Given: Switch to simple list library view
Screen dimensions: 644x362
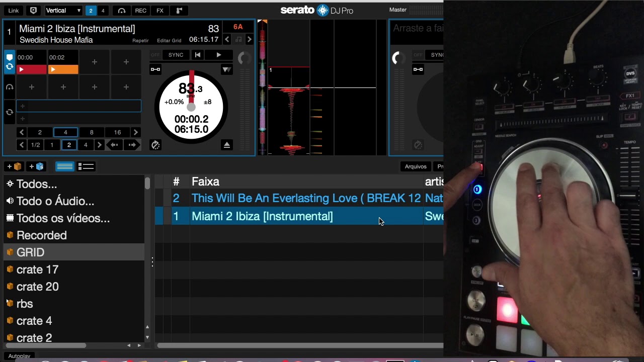Looking at the screenshot, I should [x=64, y=166].
